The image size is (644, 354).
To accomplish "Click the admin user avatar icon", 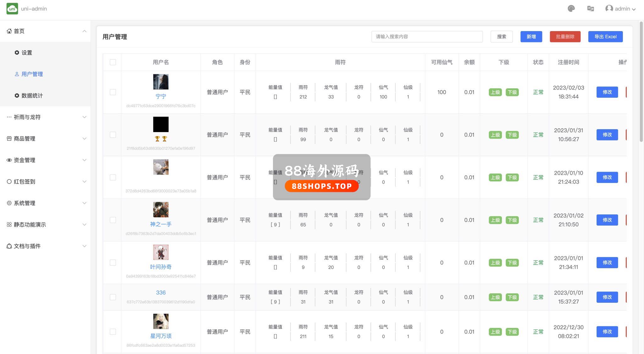I will pyautogui.click(x=609, y=8).
